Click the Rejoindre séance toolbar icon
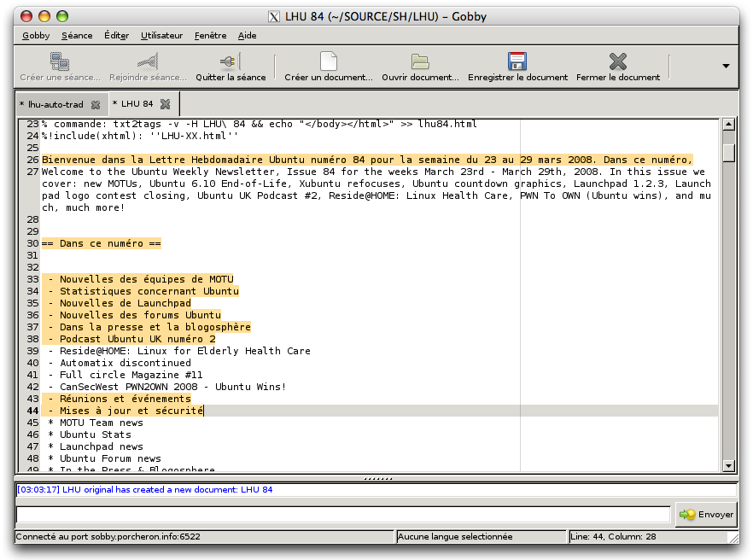The width and height of the screenshot is (753, 560). (x=148, y=61)
